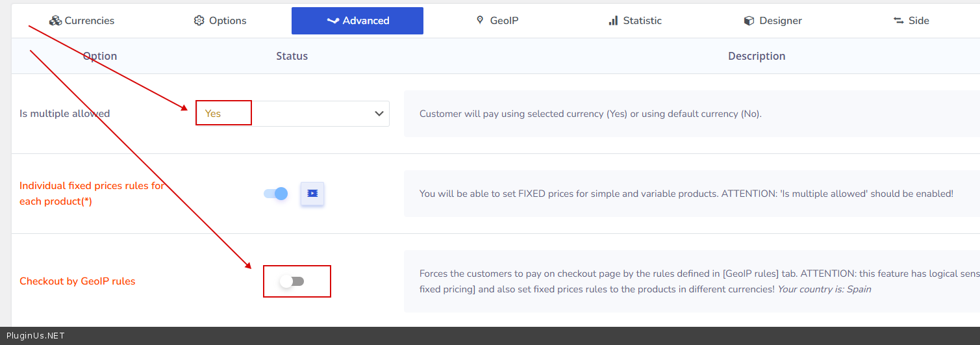Screen dimensions: 980x345
Task: Disable Individual fixed prices rules toggle
Action: pyautogui.click(x=276, y=194)
